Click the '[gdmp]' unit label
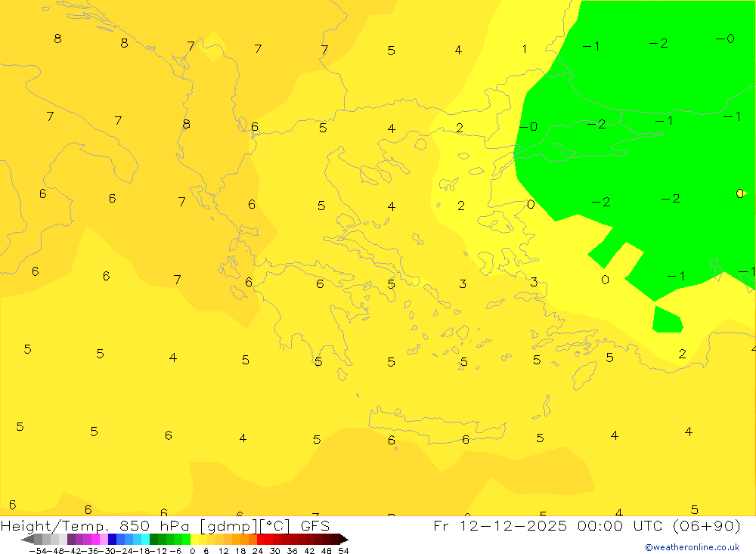756x554 pixels. tap(229, 525)
